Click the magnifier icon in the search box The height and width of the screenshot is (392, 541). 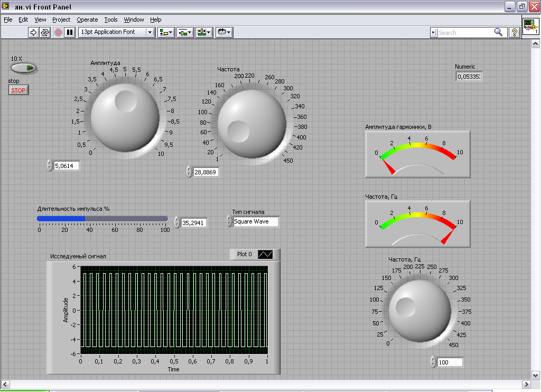tap(498, 32)
